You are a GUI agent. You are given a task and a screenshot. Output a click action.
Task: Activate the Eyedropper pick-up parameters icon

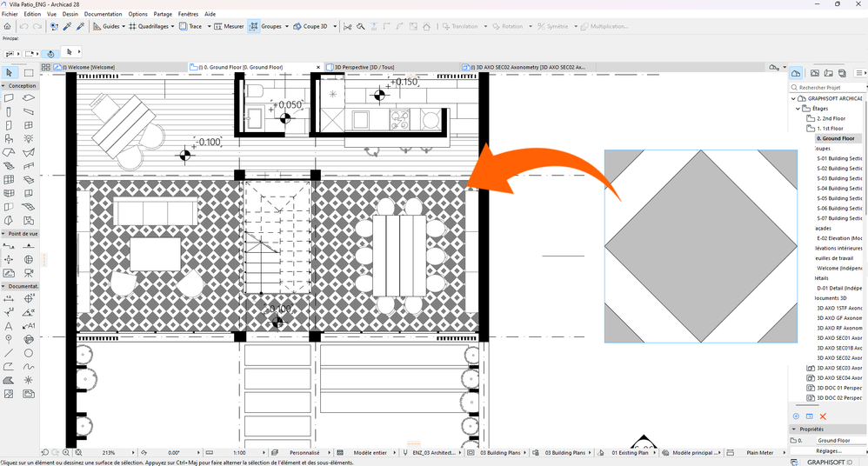[68, 26]
